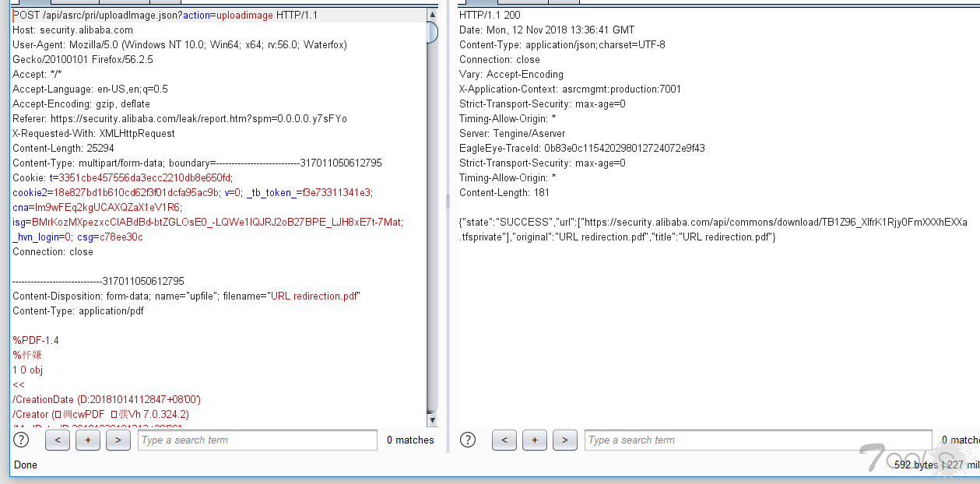Click the Content-Length: 25294 request header
The height and width of the screenshot is (484, 980).
click(x=63, y=149)
